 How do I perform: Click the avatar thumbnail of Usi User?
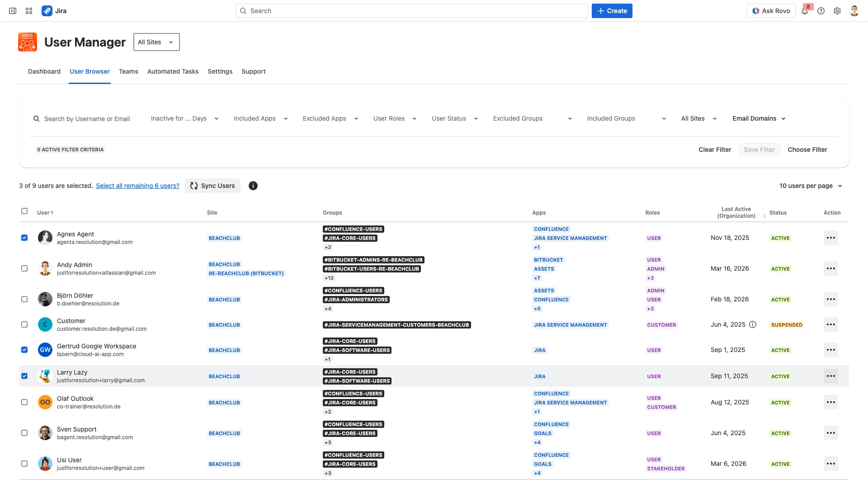pyautogui.click(x=45, y=464)
